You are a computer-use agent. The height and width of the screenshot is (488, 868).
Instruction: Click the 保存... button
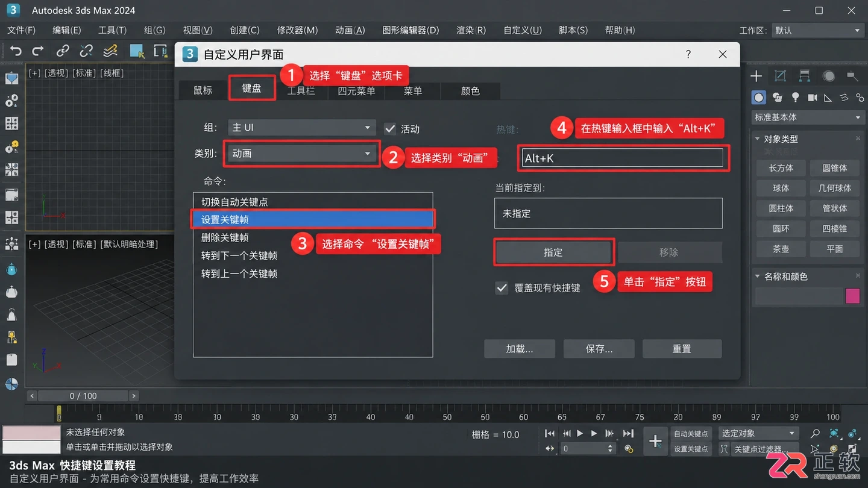599,349
